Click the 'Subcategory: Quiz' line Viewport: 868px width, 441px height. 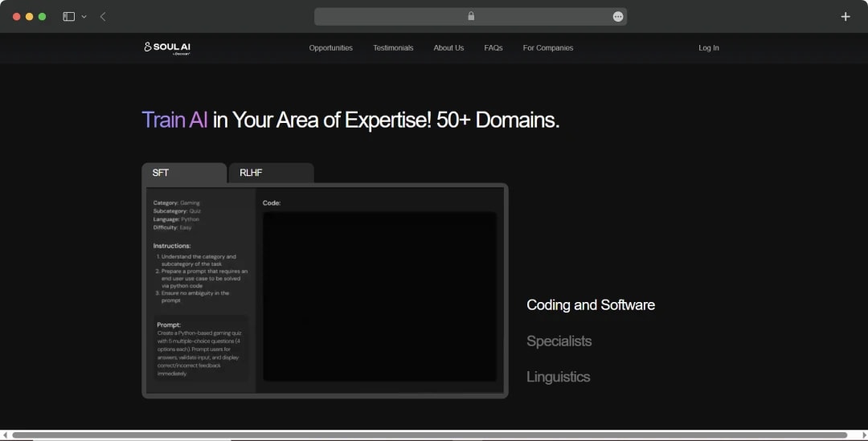tap(177, 211)
